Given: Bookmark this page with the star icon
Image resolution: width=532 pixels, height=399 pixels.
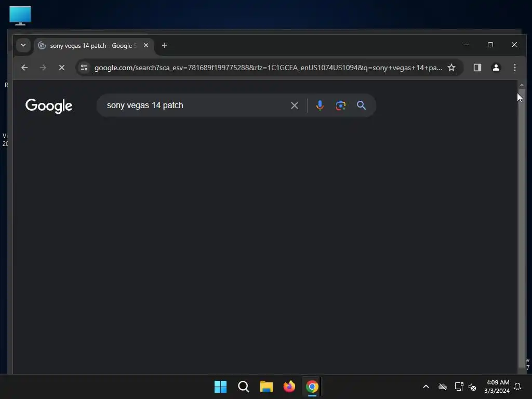Looking at the screenshot, I should click(451, 68).
